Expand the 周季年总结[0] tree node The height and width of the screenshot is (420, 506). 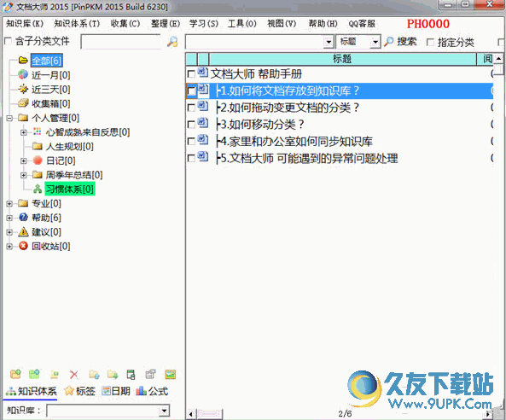[24, 175]
